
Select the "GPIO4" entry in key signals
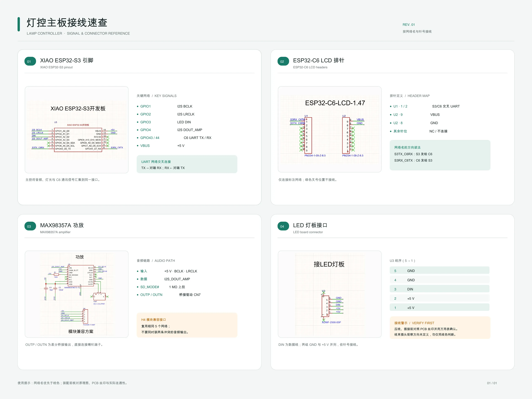[145, 130]
